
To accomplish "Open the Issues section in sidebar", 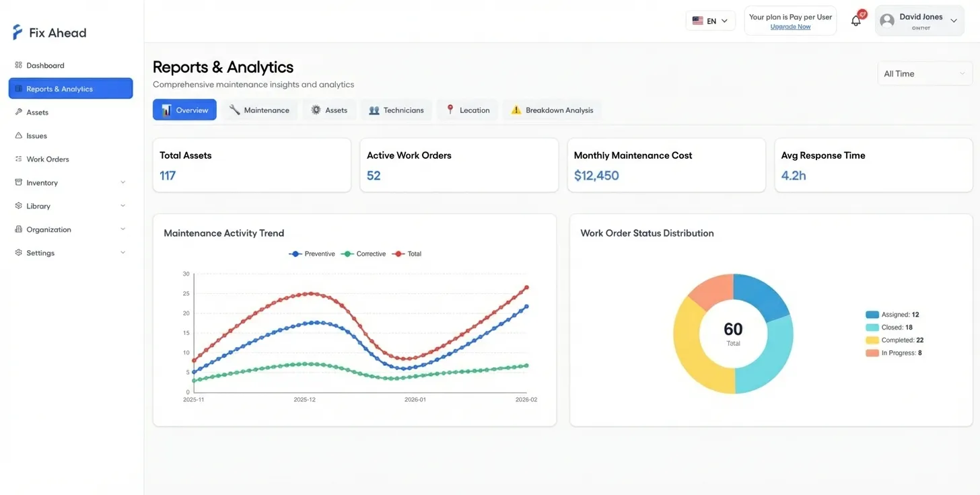I will pyautogui.click(x=38, y=135).
